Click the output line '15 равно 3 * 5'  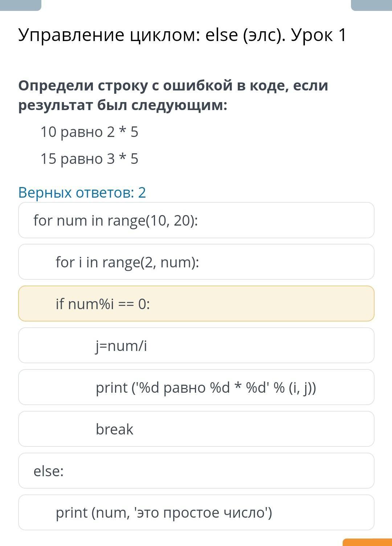coord(89,159)
